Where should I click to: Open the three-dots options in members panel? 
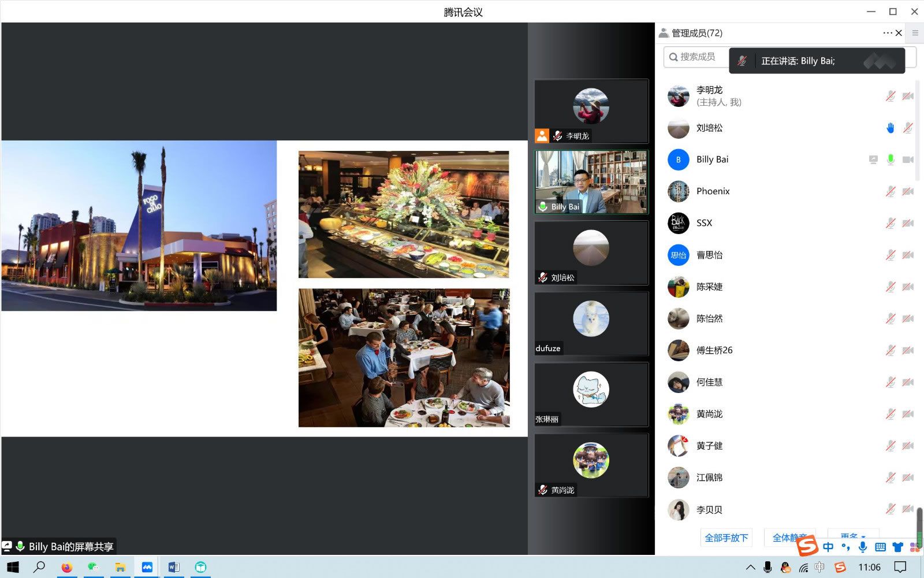pyautogui.click(x=888, y=33)
